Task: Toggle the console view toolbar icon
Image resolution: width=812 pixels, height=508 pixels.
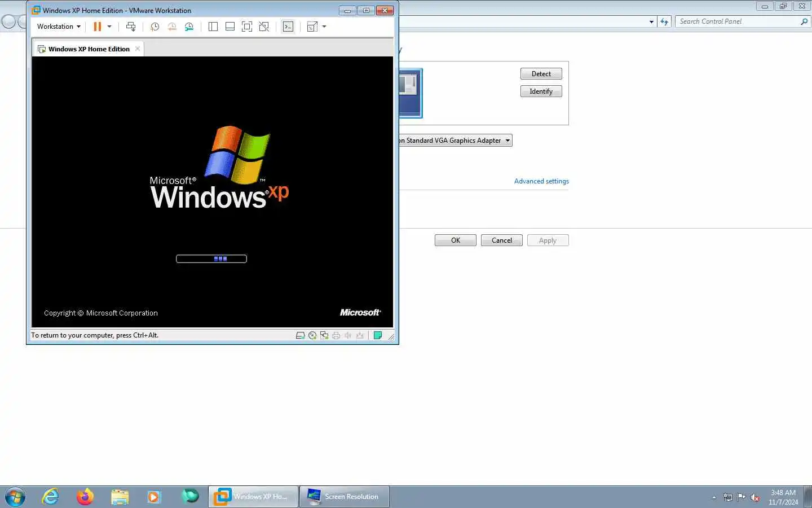Action: [288, 27]
